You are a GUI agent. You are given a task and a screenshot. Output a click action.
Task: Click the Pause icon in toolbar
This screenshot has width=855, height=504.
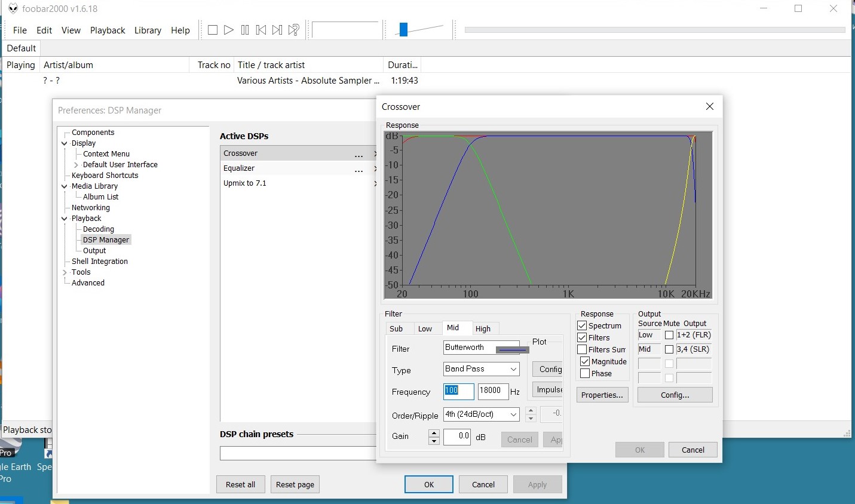tap(245, 30)
